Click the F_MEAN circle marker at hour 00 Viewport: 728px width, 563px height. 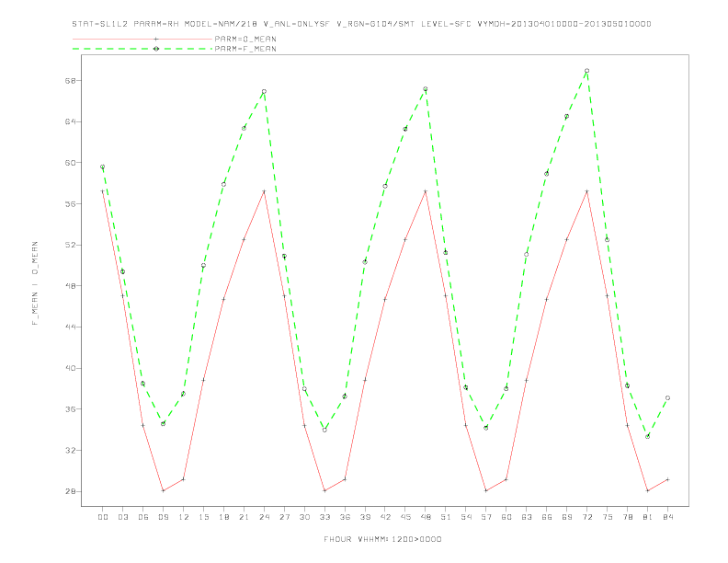tap(103, 167)
